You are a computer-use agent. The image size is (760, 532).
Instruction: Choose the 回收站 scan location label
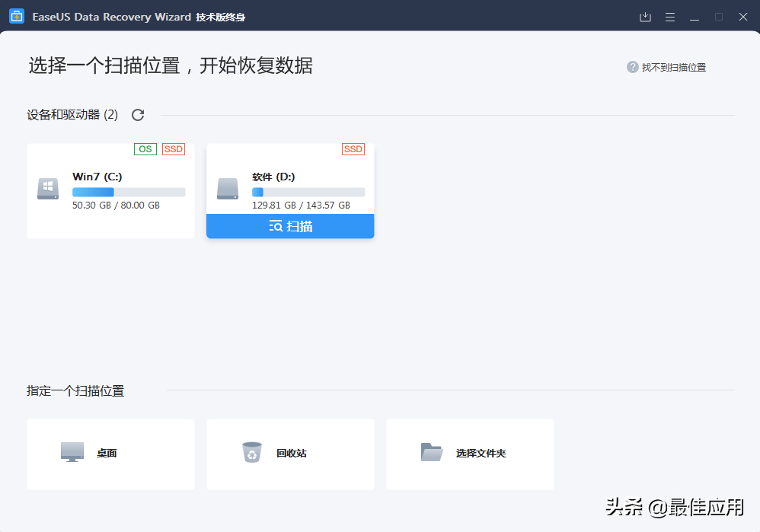[292, 454]
